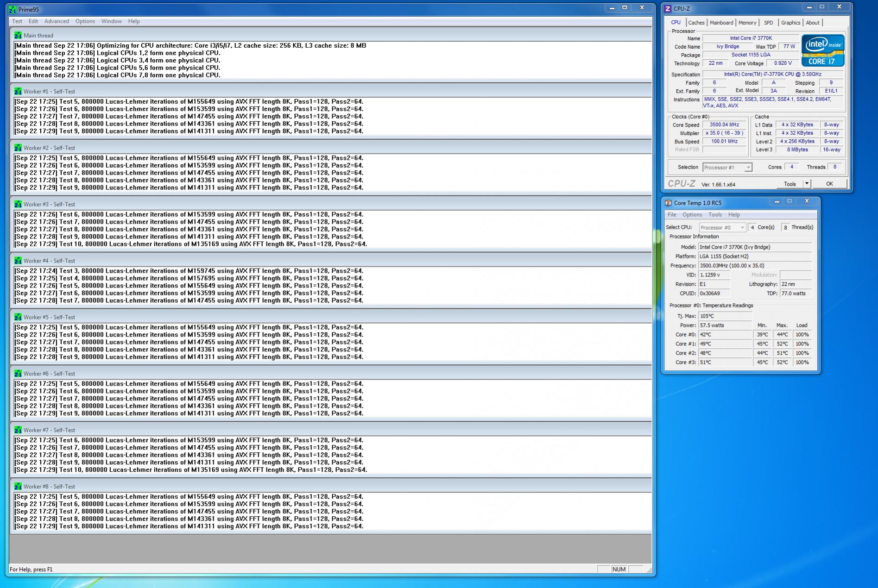Open the Processor #1 selection dropdown in CPU-Z
Viewport: 878px width, 588px height.
pyautogui.click(x=727, y=168)
